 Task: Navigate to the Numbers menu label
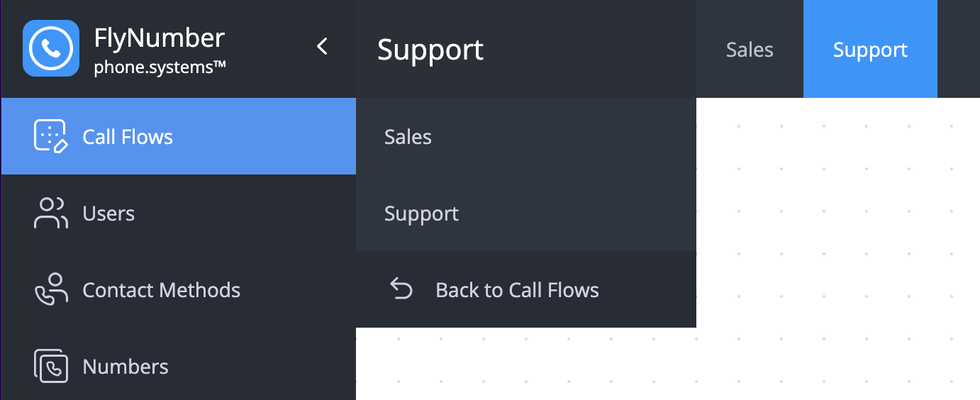click(x=126, y=367)
